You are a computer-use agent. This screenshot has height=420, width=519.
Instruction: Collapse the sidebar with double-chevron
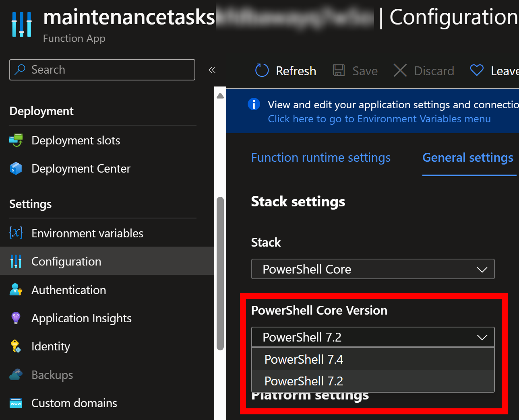[212, 70]
